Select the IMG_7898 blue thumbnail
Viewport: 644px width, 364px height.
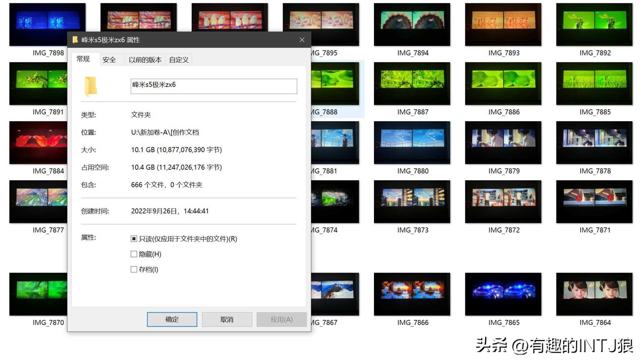tap(48, 24)
